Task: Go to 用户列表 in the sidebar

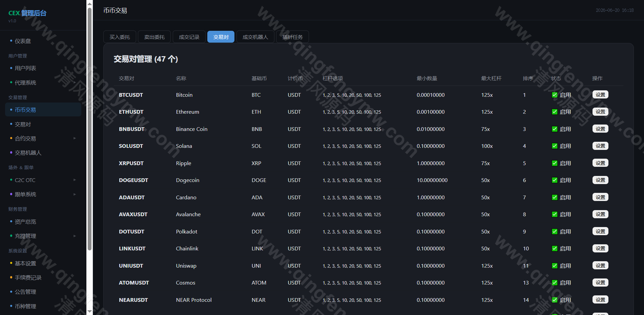Action: 43,68
